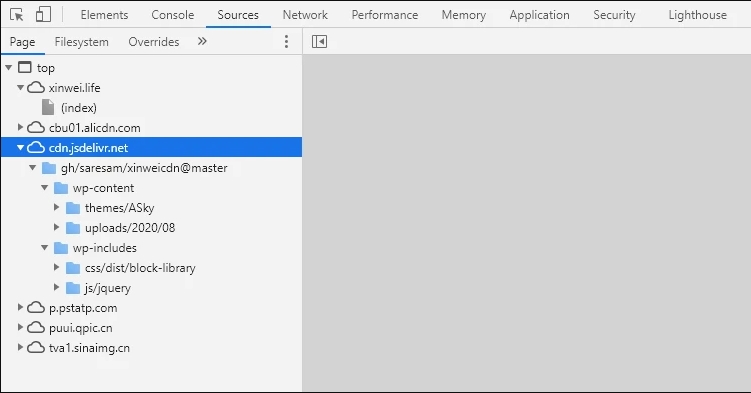This screenshot has width=751, height=393.
Task: Open the Overrides pane tab
Action: (154, 42)
